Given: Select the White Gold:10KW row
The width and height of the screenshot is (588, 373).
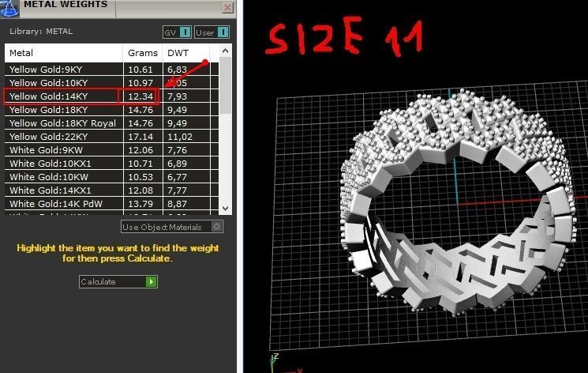Looking at the screenshot, I should click(111, 177).
